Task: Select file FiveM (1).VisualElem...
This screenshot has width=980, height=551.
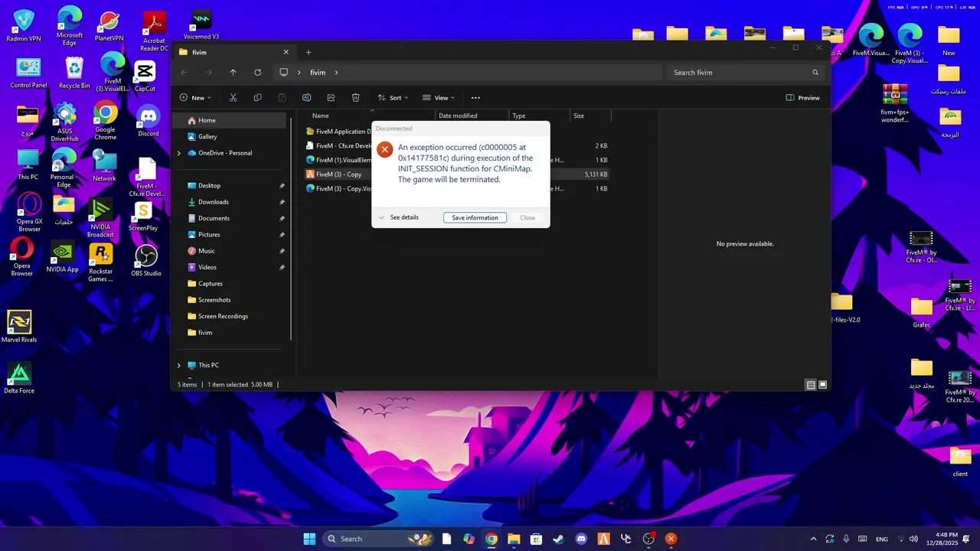Action: tap(338, 160)
